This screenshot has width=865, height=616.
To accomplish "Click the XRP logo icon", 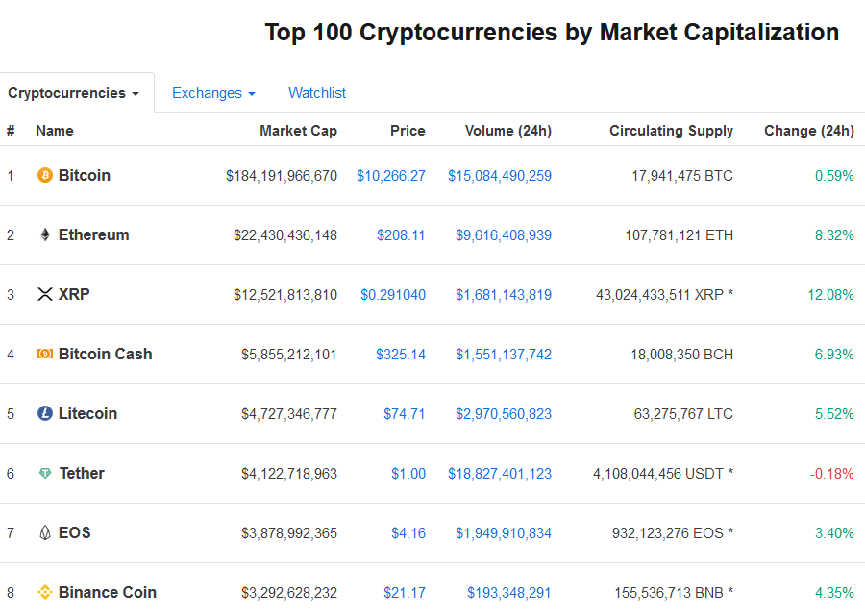I will tap(44, 294).
